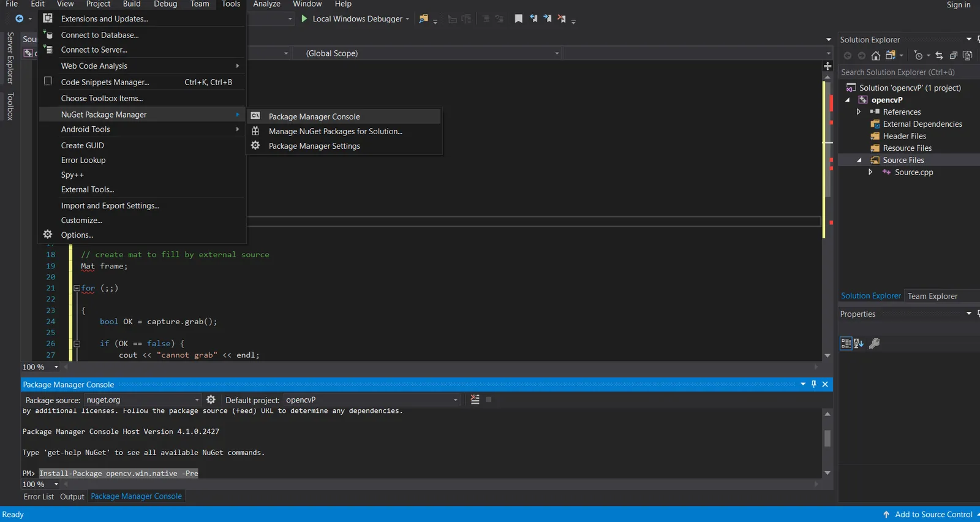Select the Android Tools menu entry

[x=142, y=129]
